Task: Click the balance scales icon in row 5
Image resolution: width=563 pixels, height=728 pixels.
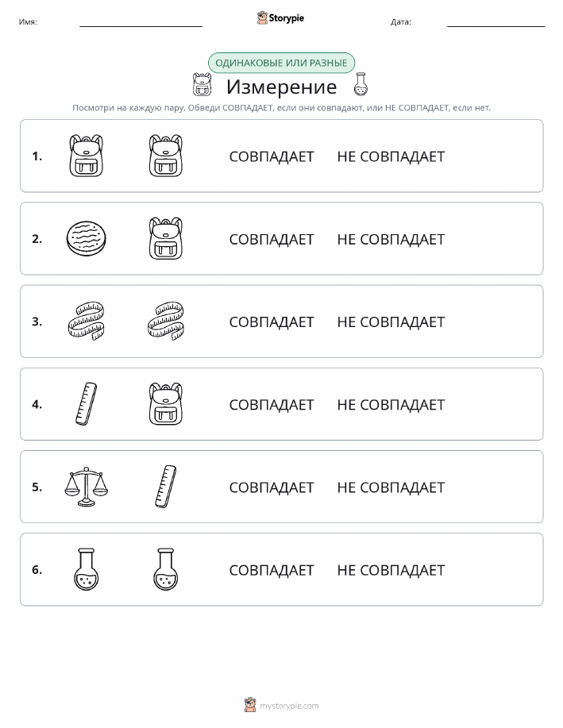Action: coord(87,487)
